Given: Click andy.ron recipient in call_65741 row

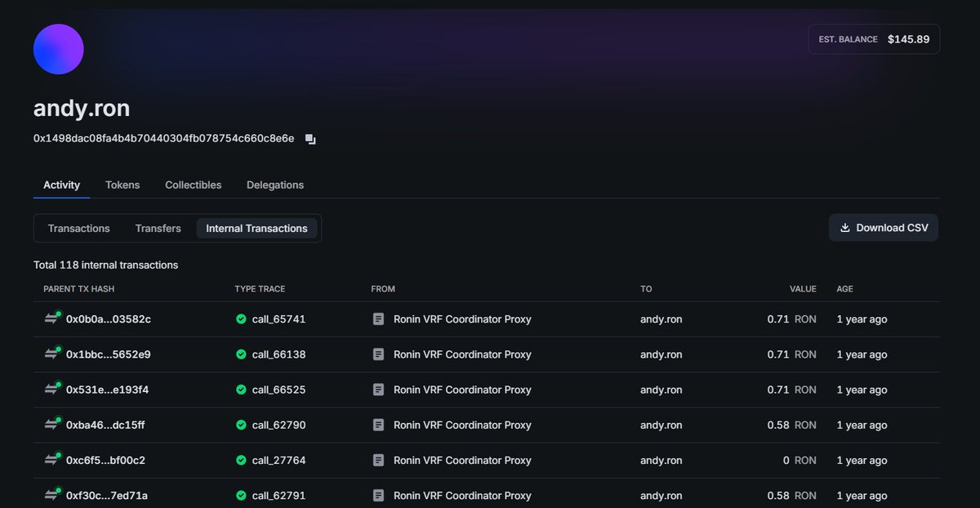Looking at the screenshot, I should point(661,319).
